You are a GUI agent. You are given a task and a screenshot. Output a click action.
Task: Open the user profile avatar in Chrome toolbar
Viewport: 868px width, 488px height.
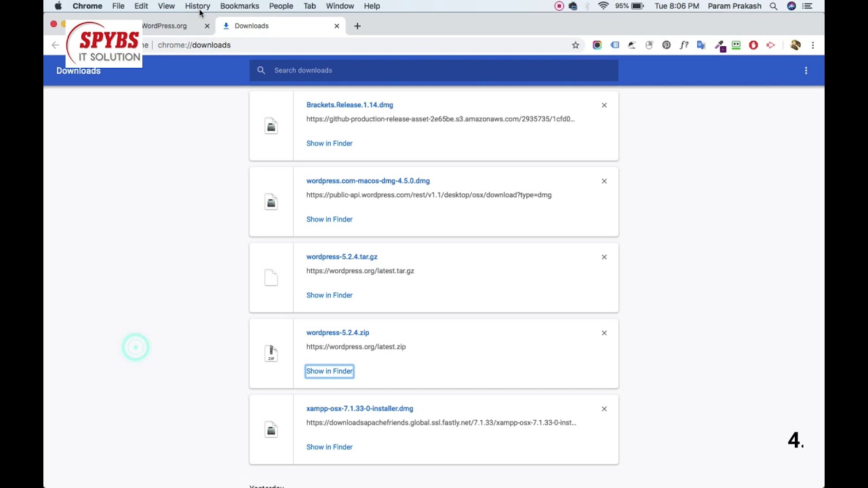[x=795, y=45]
